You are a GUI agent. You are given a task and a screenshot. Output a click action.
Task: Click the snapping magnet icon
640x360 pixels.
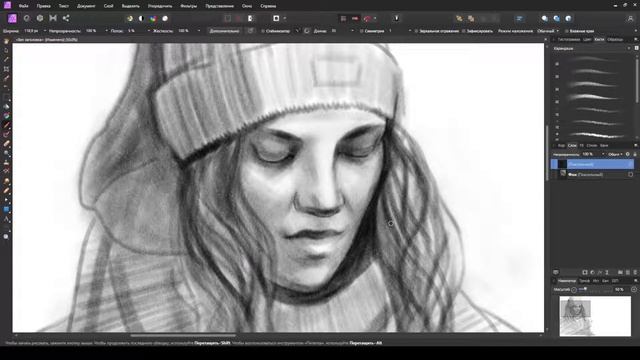click(367, 18)
